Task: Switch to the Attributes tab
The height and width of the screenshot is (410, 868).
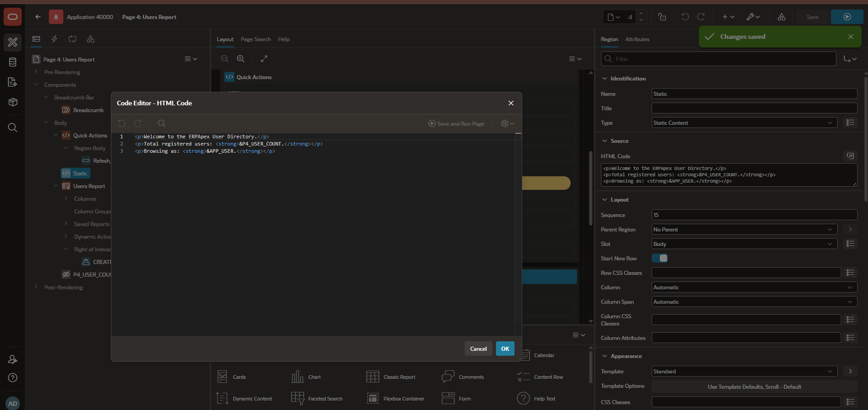Action: pos(637,39)
